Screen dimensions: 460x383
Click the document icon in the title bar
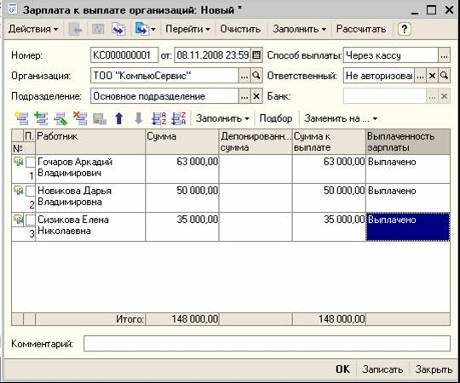pyautogui.click(x=12, y=10)
